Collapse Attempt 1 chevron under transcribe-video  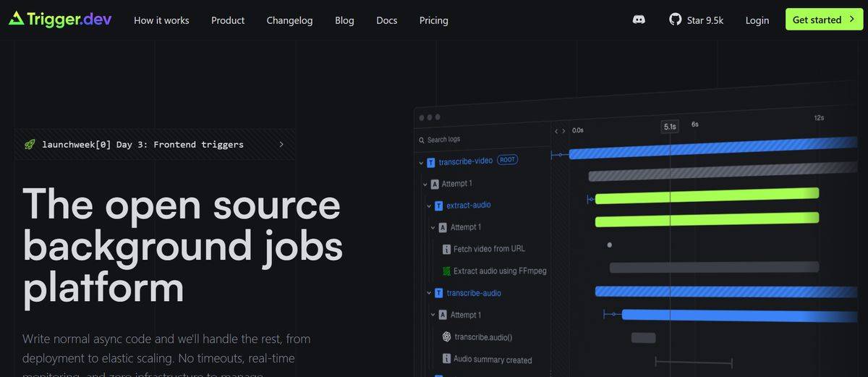(x=425, y=184)
